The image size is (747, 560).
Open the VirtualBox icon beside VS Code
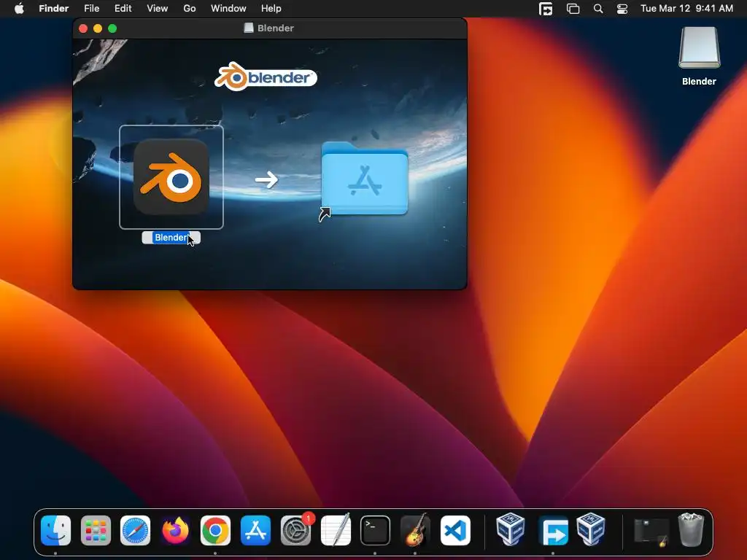(511, 529)
